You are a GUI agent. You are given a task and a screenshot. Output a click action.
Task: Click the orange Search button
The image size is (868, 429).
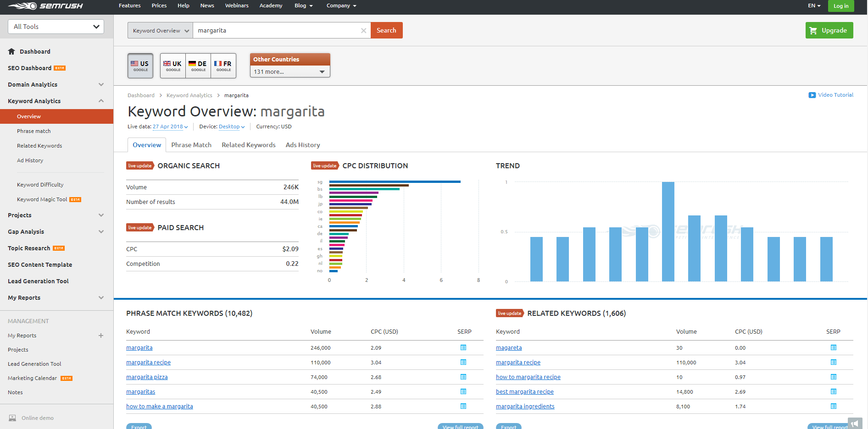point(386,30)
